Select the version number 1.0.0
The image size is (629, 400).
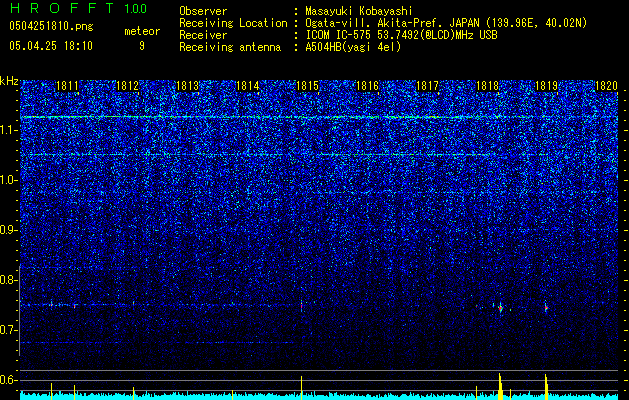136,8
